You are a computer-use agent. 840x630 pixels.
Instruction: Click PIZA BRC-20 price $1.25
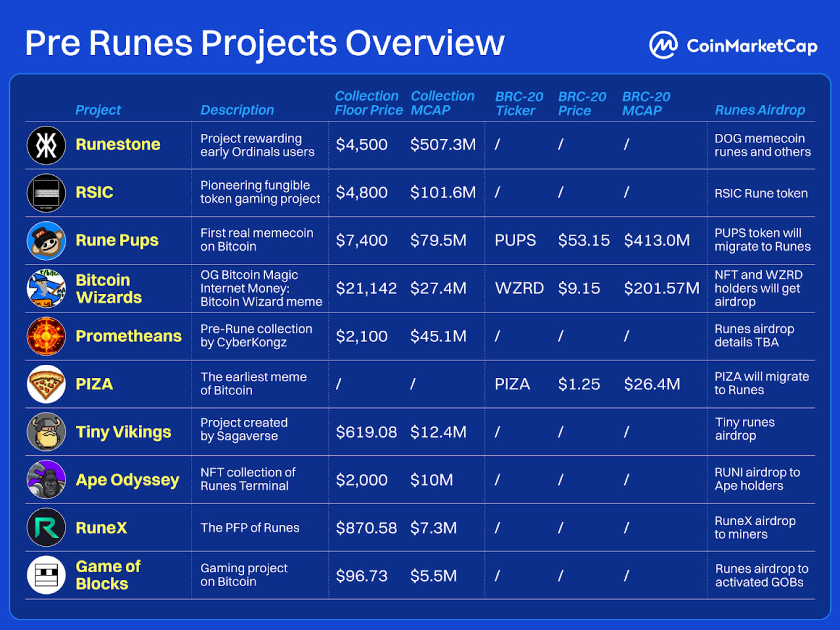579,384
